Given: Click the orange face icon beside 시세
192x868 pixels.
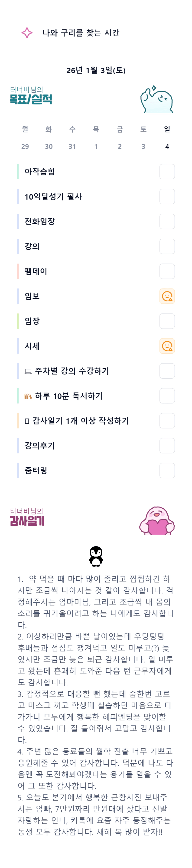Looking at the screenshot, I should pos(167,346).
